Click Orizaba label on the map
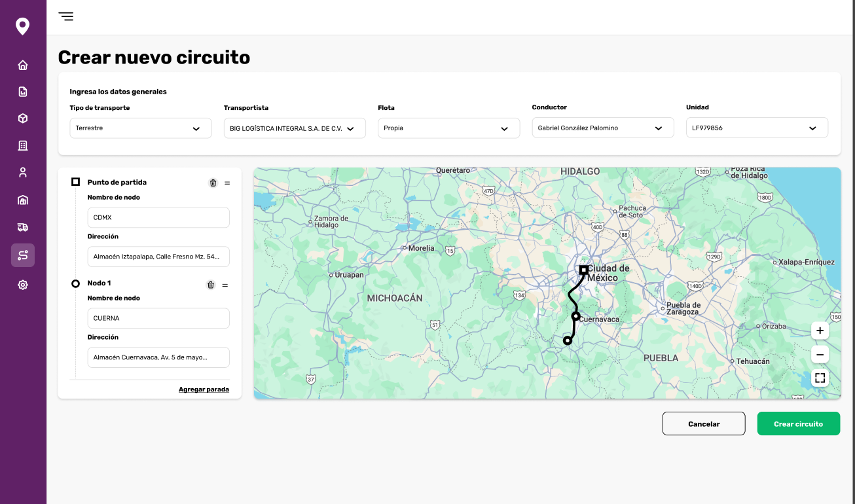 pos(774,326)
